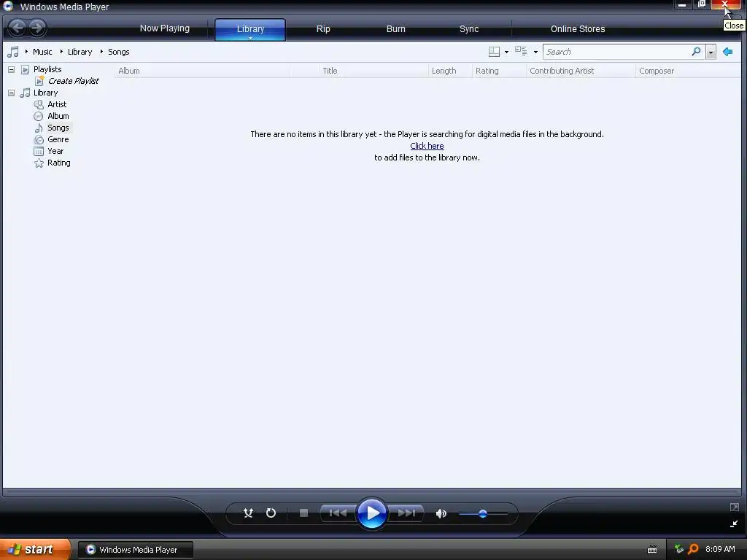This screenshot has width=747, height=560.
Task: Click Music in the breadcrumb
Action: point(42,52)
